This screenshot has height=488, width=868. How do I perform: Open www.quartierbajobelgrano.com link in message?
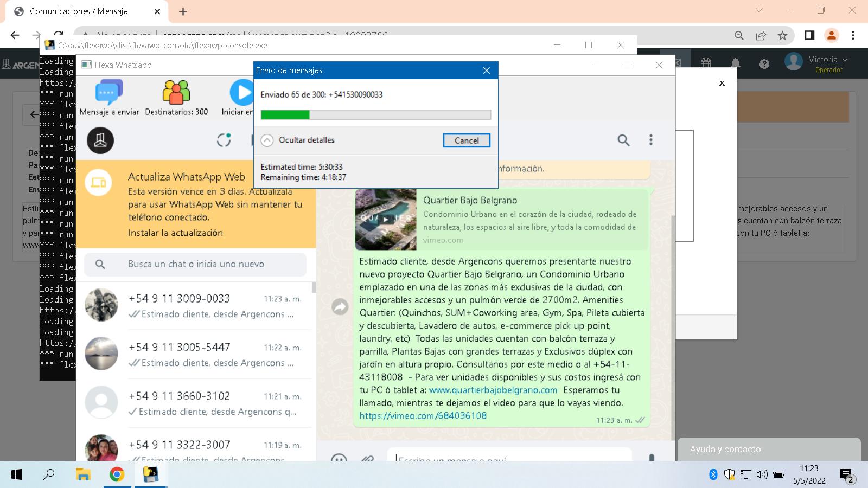pos(493,390)
